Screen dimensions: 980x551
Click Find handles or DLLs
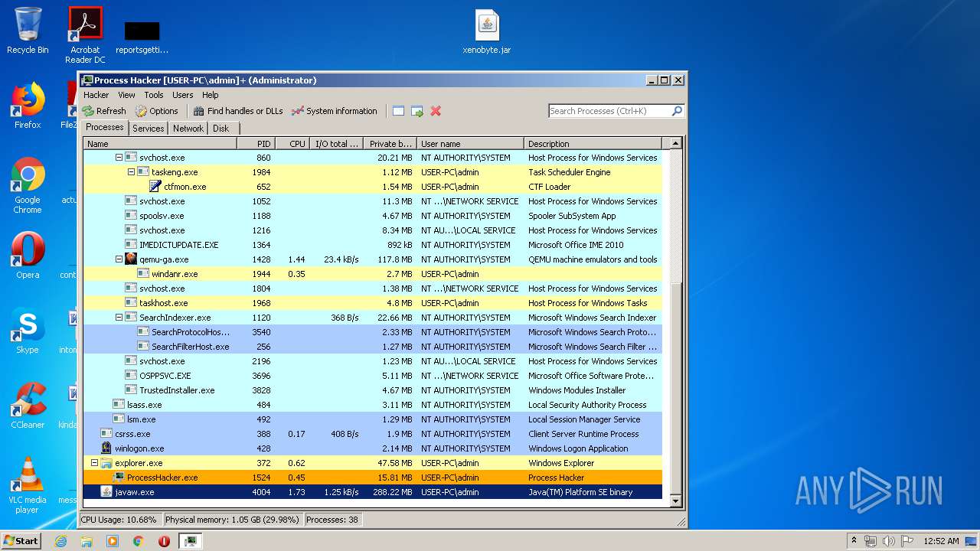point(238,111)
